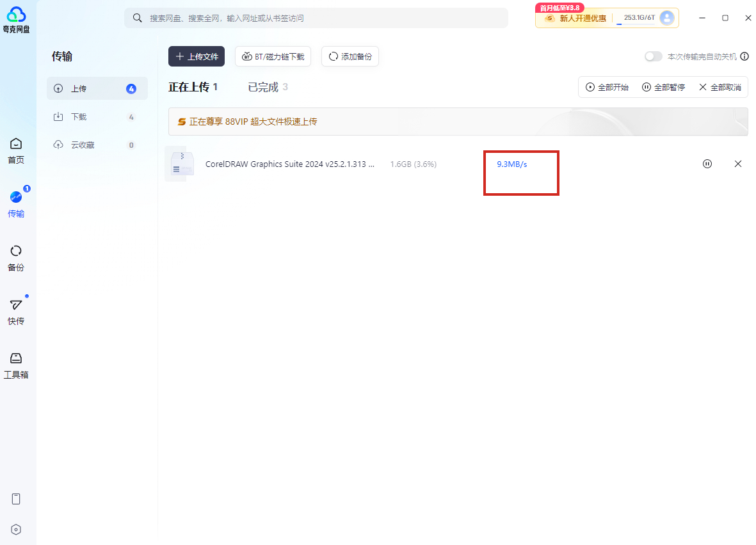
Task: Open BT/磁力链下载
Action: click(x=273, y=56)
